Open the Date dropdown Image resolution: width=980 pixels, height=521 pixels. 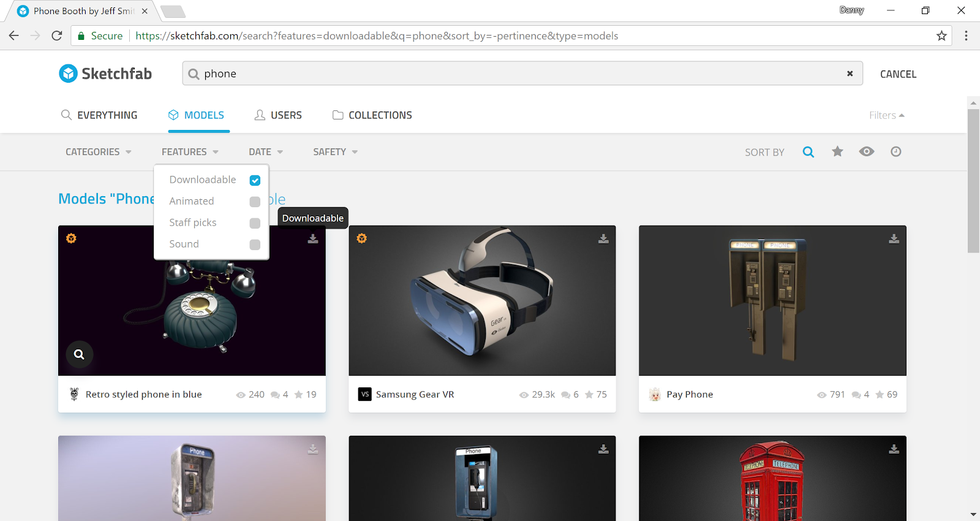coord(266,152)
